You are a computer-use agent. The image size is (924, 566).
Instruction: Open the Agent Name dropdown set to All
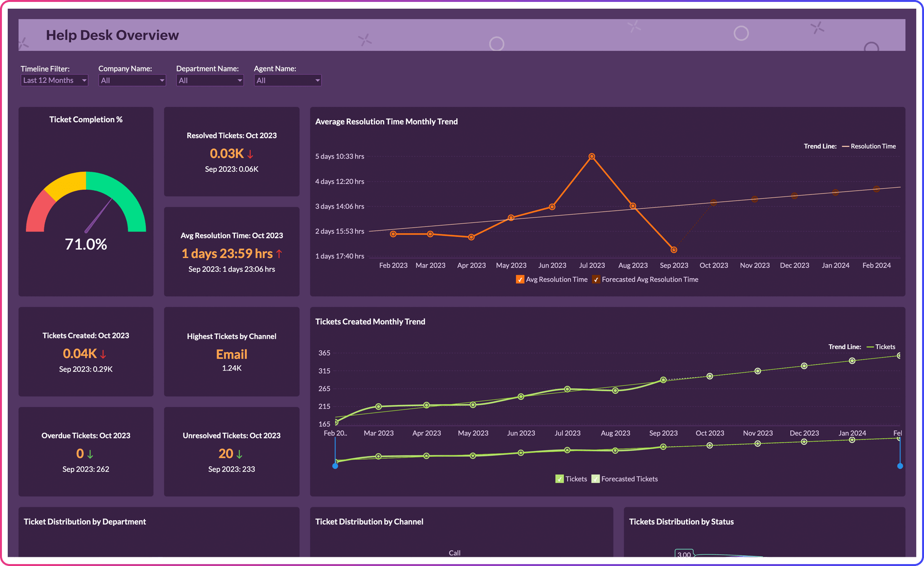coord(287,80)
